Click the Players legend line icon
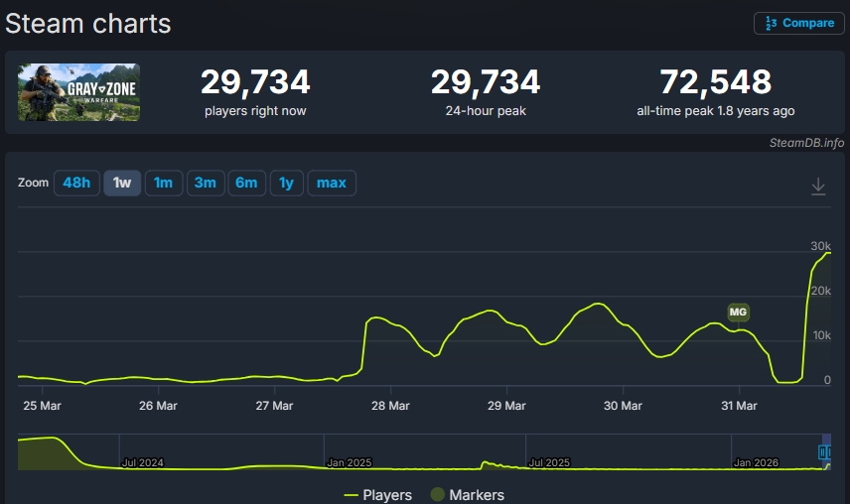 pyautogui.click(x=351, y=494)
